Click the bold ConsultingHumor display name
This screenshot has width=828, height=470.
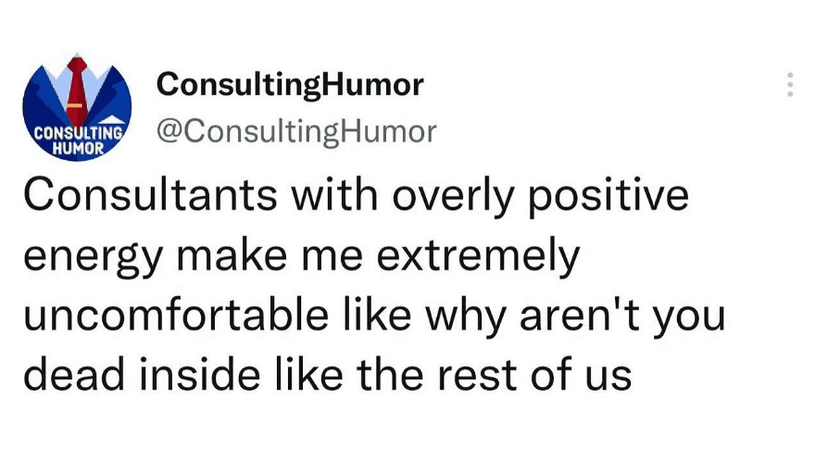(290, 87)
